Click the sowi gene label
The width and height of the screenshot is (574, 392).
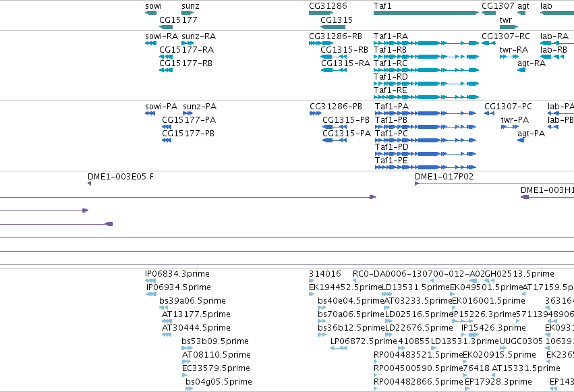point(153,6)
